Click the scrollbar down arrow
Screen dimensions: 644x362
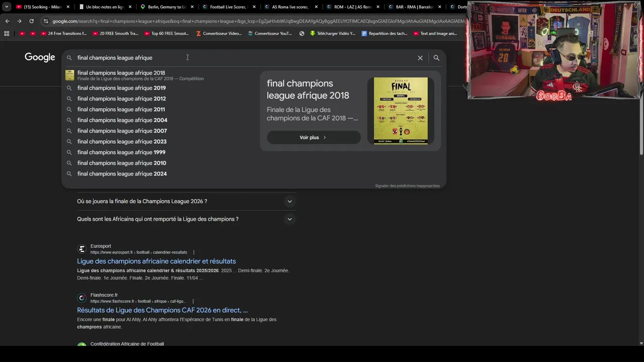(641, 343)
